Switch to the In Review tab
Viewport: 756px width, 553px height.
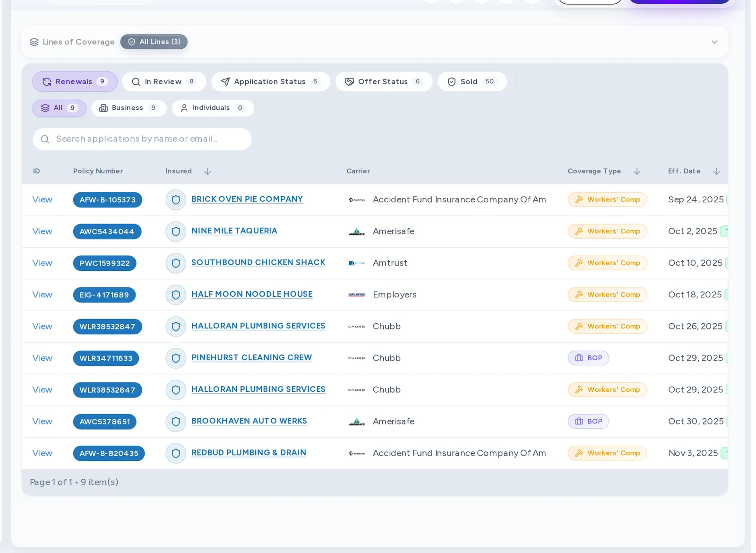coord(164,82)
